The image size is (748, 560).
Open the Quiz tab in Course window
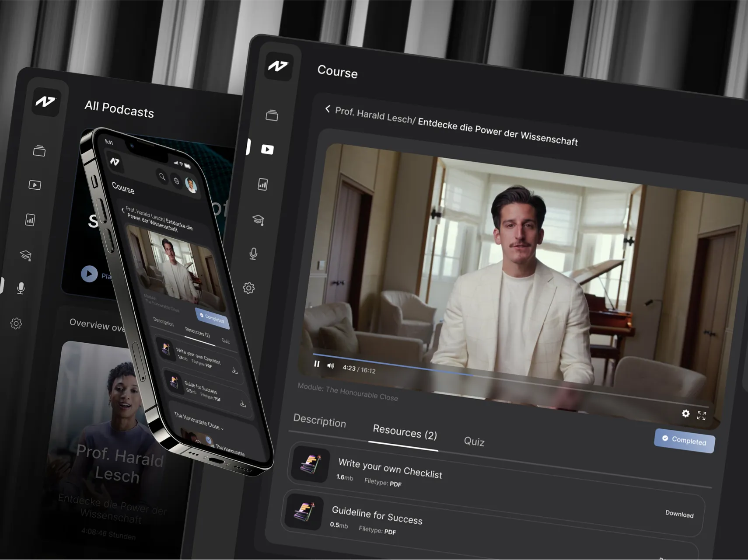pyautogui.click(x=474, y=441)
